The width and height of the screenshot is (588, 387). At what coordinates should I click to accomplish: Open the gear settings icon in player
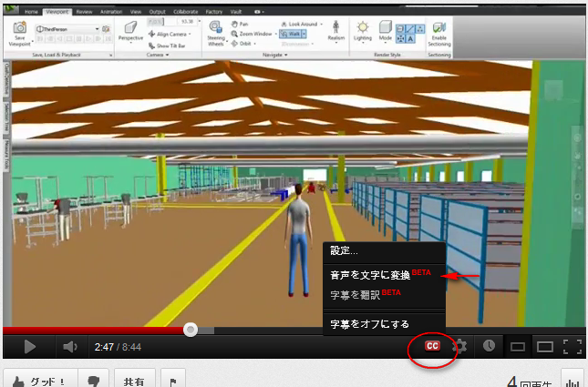click(x=460, y=346)
